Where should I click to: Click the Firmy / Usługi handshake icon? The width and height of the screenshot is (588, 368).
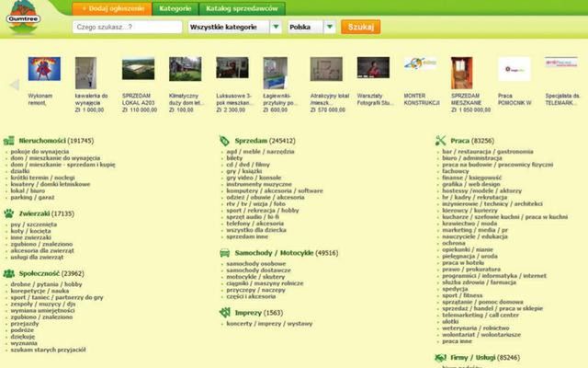[440, 358]
